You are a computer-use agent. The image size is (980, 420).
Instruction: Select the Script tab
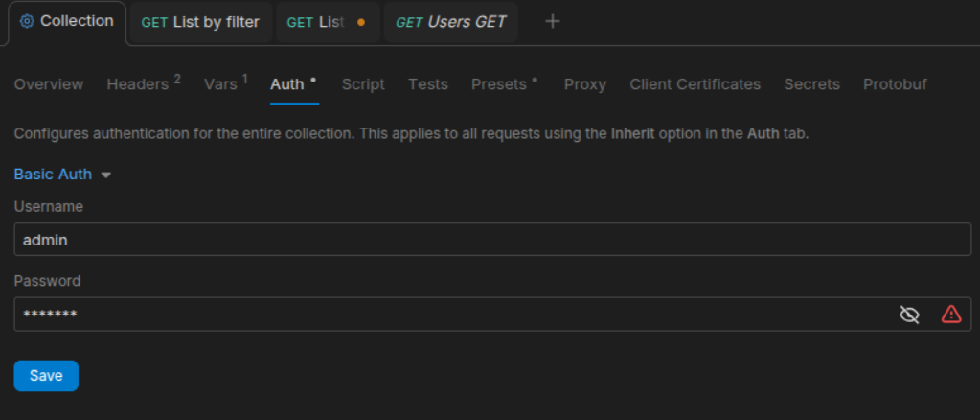[363, 84]
